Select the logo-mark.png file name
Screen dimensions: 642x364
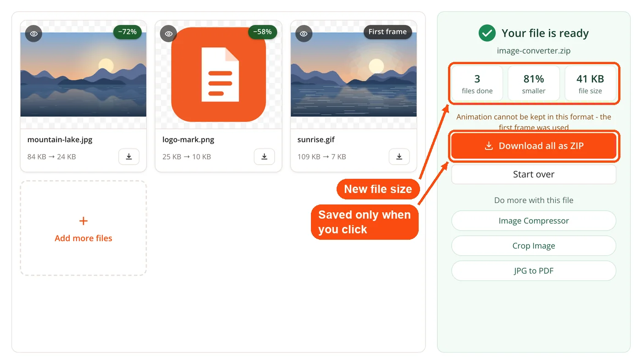[x=188, y=140]
